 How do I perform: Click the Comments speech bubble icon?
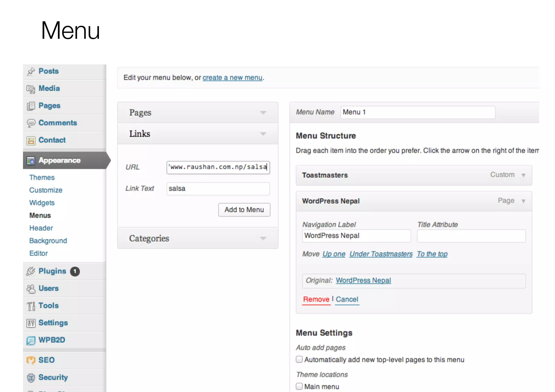point(31,123)
